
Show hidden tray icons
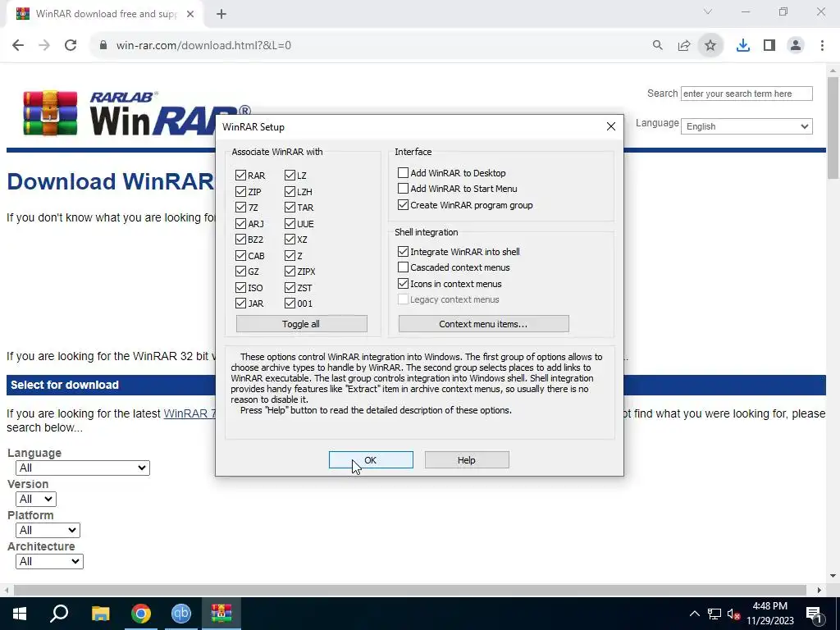pyautogui.click(x=694, y=614)
